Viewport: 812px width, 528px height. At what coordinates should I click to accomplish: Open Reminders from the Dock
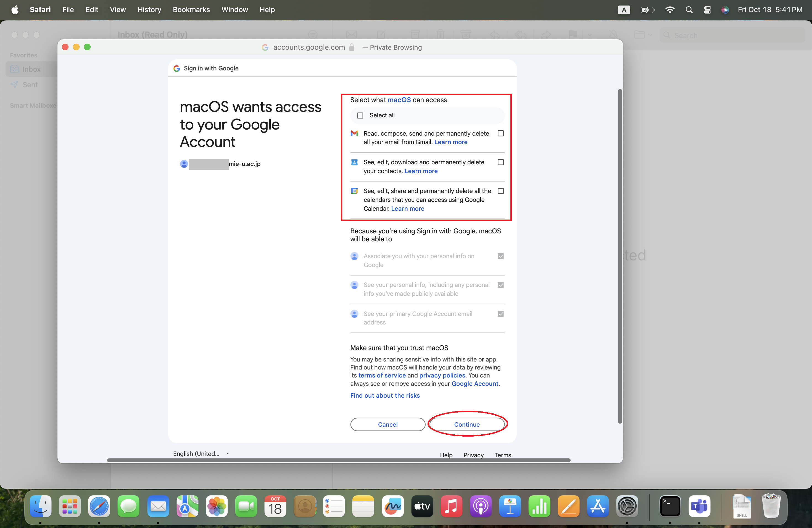point(334,506)
